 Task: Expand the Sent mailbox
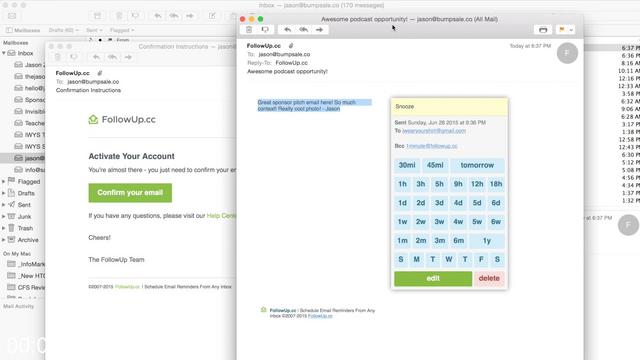[x=4, y=204]
